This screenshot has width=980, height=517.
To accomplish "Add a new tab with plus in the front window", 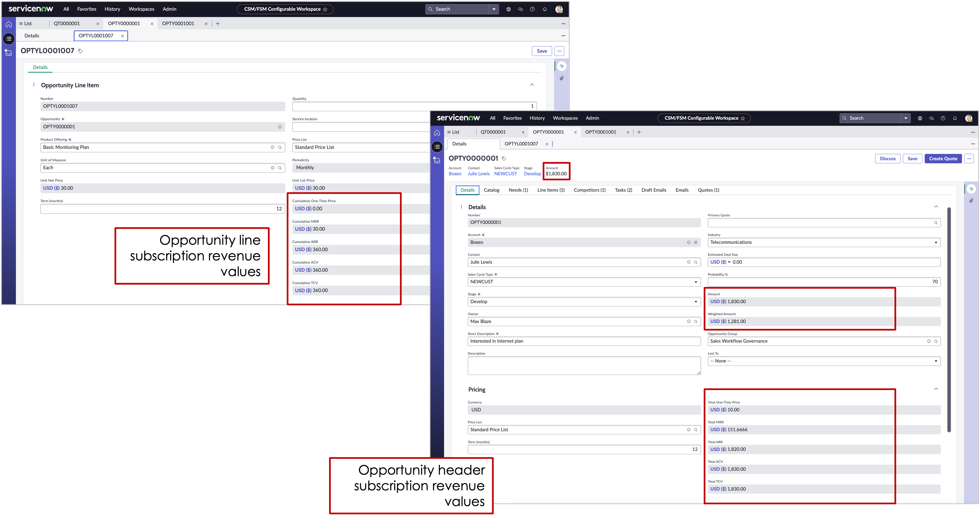I will (x=639, y=133).
